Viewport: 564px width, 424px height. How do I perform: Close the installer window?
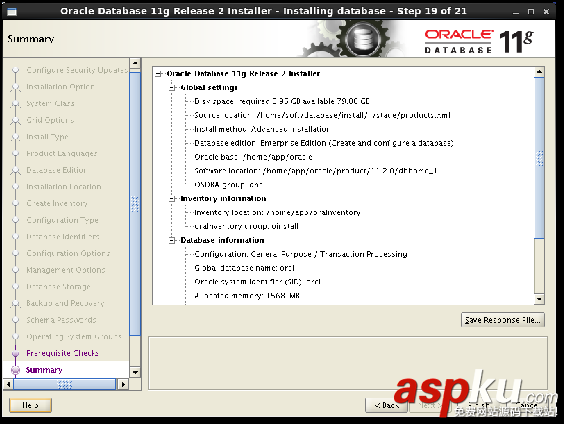point(546,12)
